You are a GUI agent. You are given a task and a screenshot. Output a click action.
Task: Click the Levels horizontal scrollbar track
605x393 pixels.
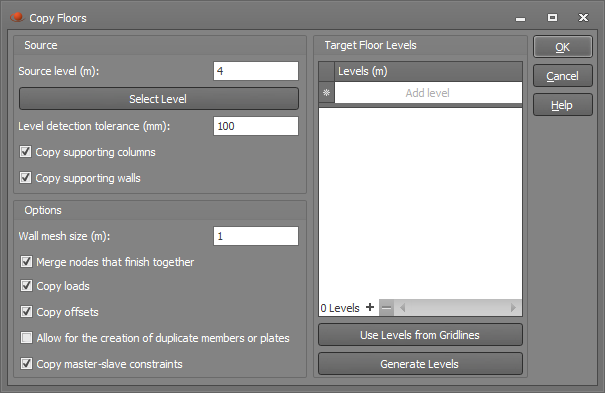point(458,308)
